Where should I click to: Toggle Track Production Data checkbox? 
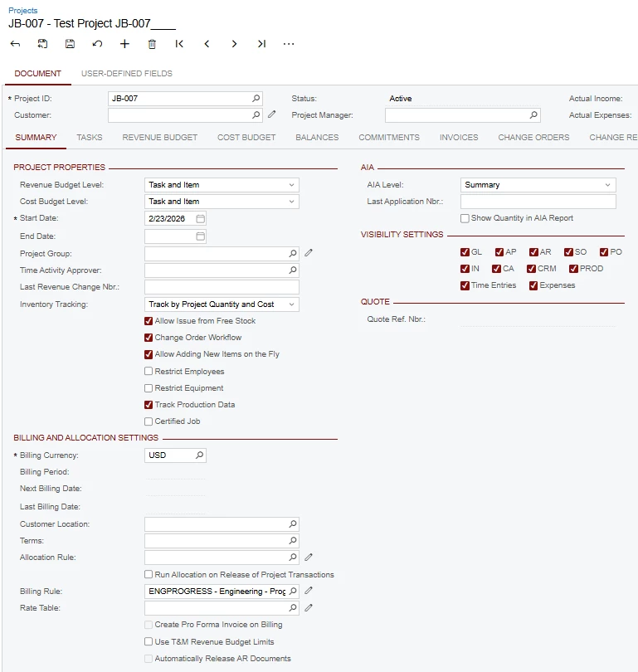pyautogui.click(x=149, y=405)
